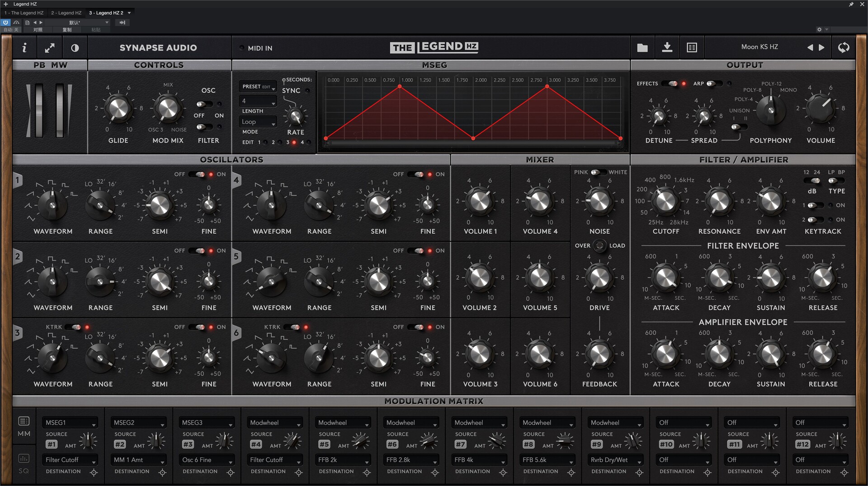The width and height of the screenshot is (868, 486).
Task: Click Moon KS HZ preset name
Action: click(x=759, y=47)
